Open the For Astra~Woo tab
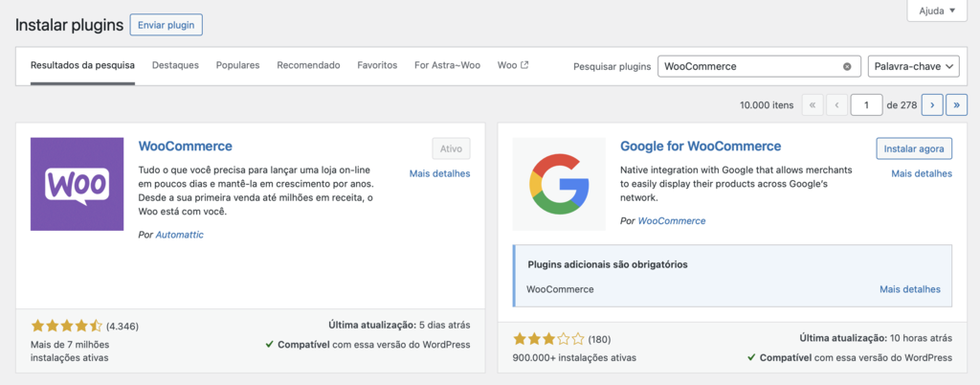This screenshot has height=385, width=980. 448,65
